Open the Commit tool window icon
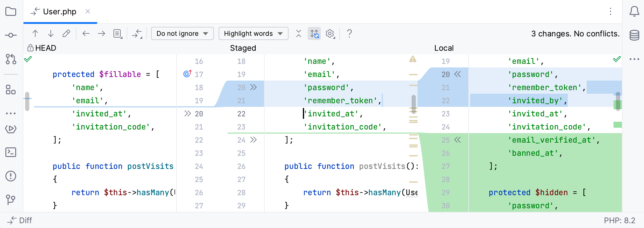 [11, 35]
